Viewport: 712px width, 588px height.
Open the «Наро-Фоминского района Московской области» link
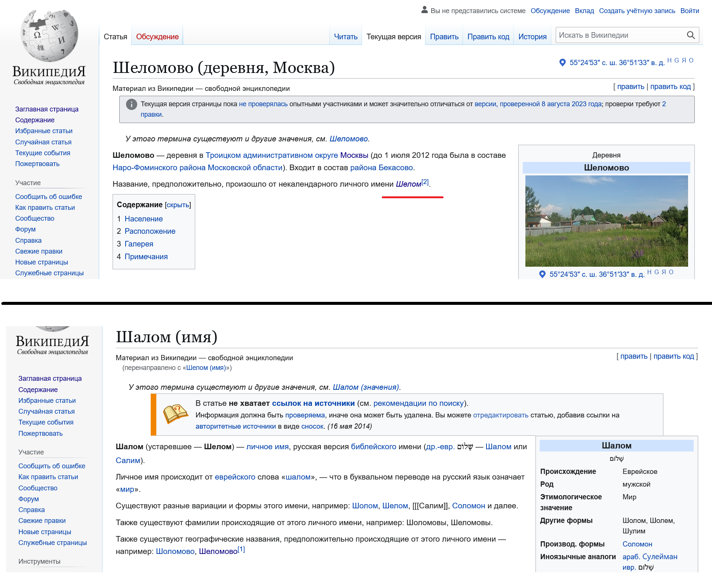[197, 168]
